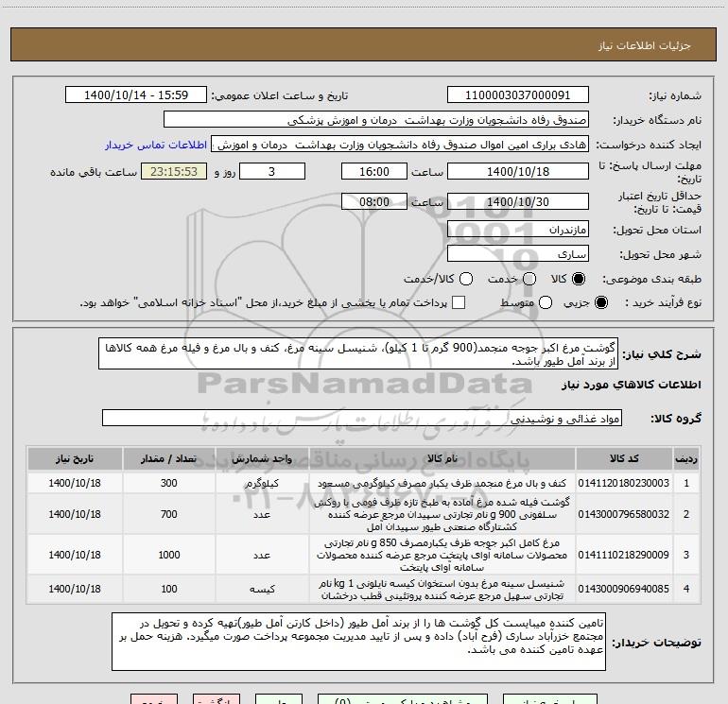Viewport: 728px width, 704px height.
Task: Click the بازگشت back button
Action: (x=217, y=699)
